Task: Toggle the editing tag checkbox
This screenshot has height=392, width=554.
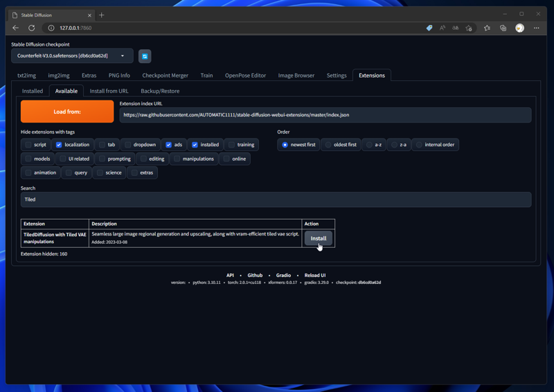Action: 143,159
